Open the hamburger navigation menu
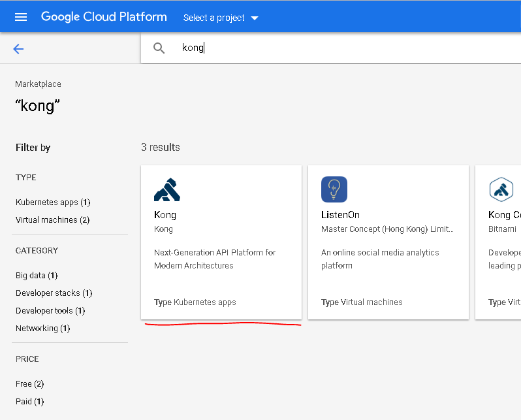This screenshot has width=521, height=420. point(21,17)
